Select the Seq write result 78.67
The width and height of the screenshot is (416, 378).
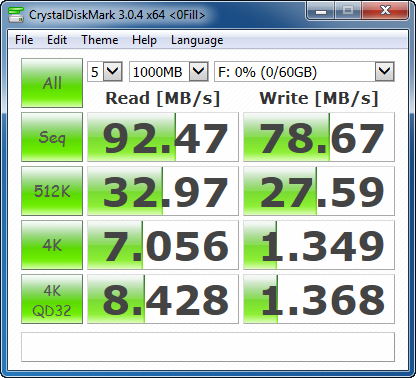pos(319,137)
